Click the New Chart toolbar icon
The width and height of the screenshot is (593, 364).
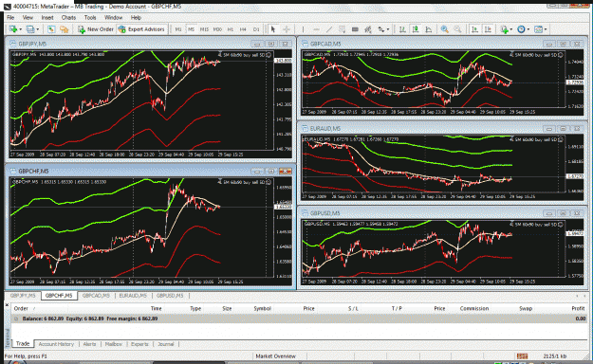tap(13, 29)
